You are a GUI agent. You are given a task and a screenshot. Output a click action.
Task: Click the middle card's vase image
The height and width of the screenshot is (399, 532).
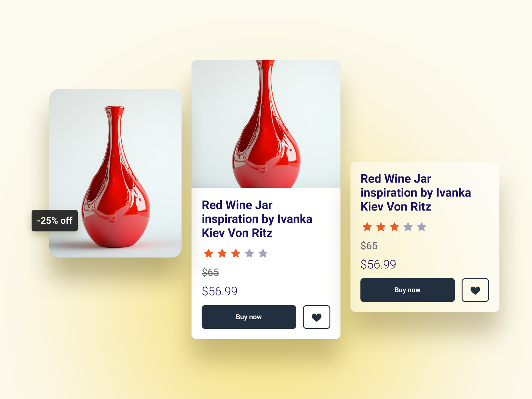point(266,123)
